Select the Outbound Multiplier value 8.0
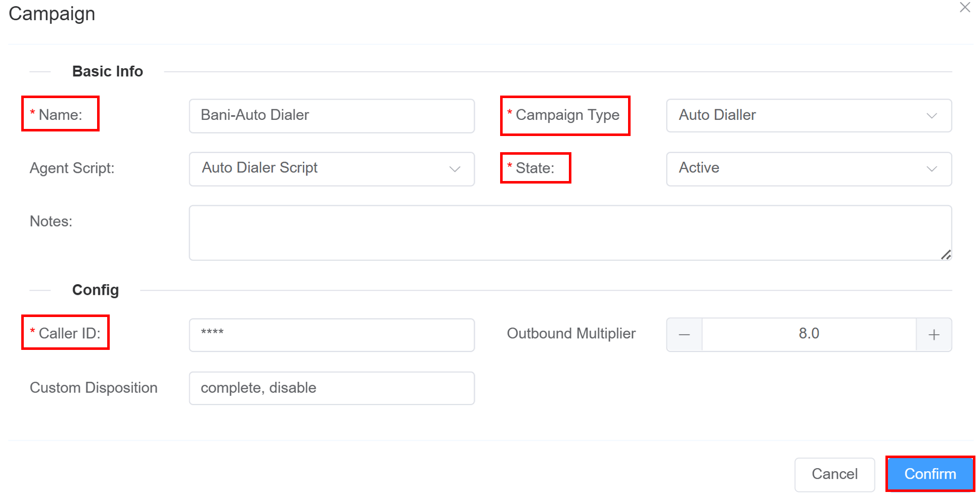Viewport: 980px width, 495px height. [x=809, y=334]
